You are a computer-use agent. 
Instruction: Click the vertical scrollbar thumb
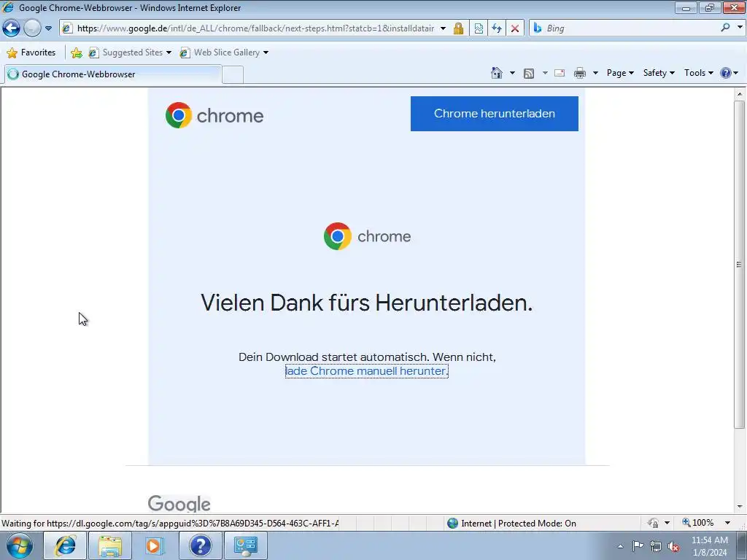pos(740,264)
